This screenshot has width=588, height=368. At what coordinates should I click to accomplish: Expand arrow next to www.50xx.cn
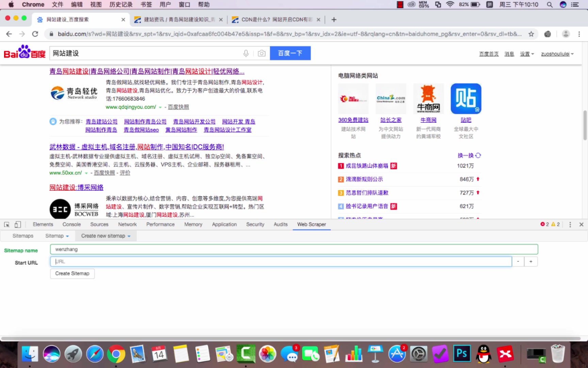point(86,173)
